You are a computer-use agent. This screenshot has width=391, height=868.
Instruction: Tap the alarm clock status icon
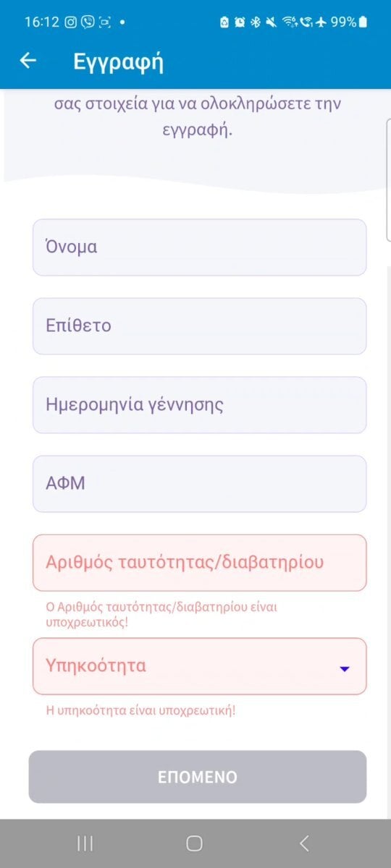tap(240, 22)
